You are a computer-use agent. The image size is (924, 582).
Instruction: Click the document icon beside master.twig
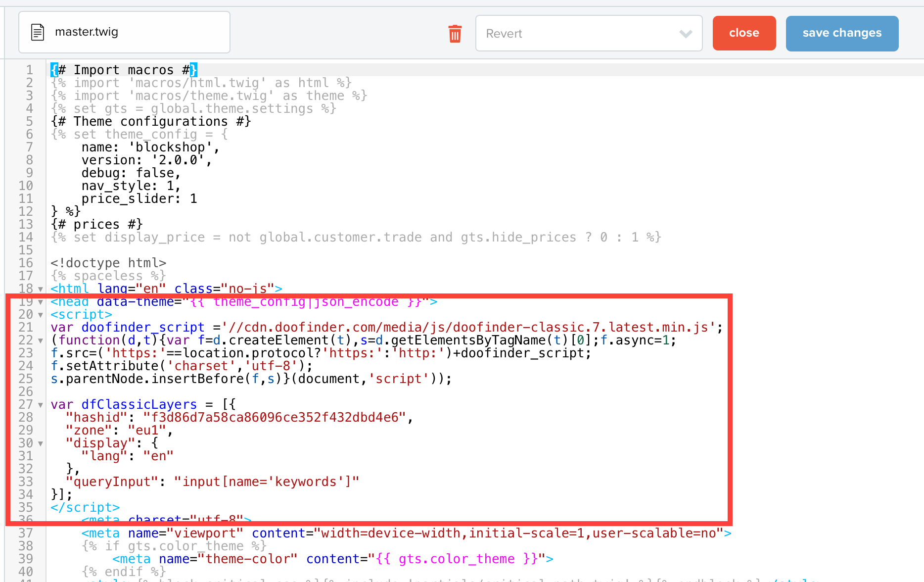click(x=38, y=32)
